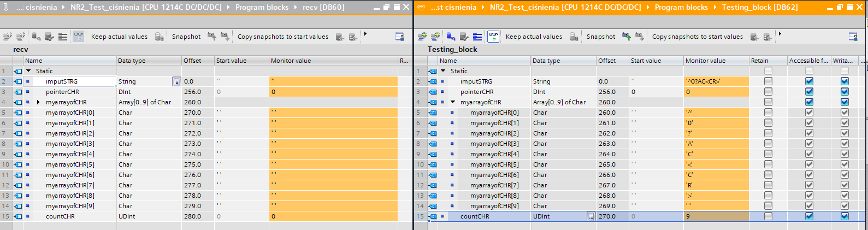Image resolution: width=868 pixels, height=230 pixels.
Task: Expand myarrayofCHR array in recv block
Action: tap(38, 102)
